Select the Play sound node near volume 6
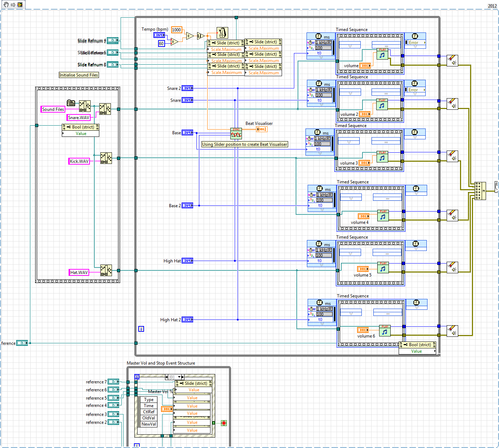The image size is (499, 448). [x=385, y=331]
